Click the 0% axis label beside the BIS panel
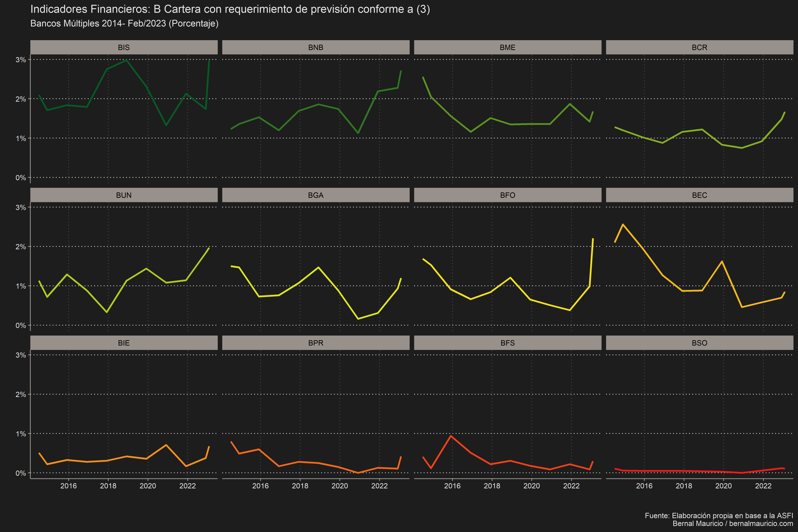Viewport: 798px width, 532px height. pos(21,178)
